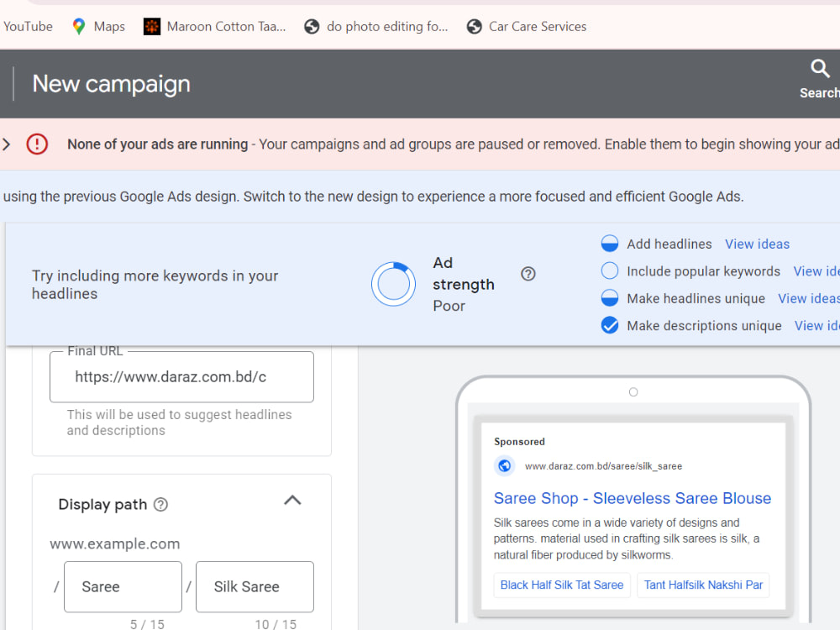Image resolution: width=840 pixels, height=630 pixels.
Task: Open the Search magnifier icon
Action: (820, 69)
